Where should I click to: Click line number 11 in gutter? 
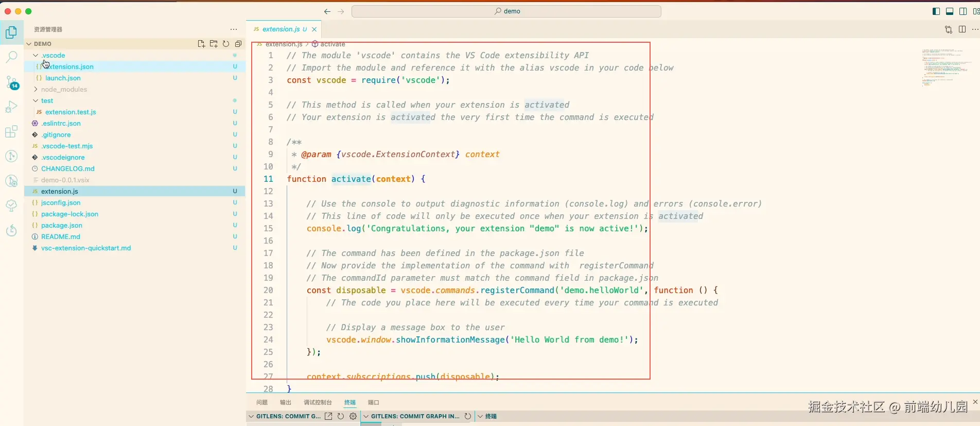[x=268, y=179]
